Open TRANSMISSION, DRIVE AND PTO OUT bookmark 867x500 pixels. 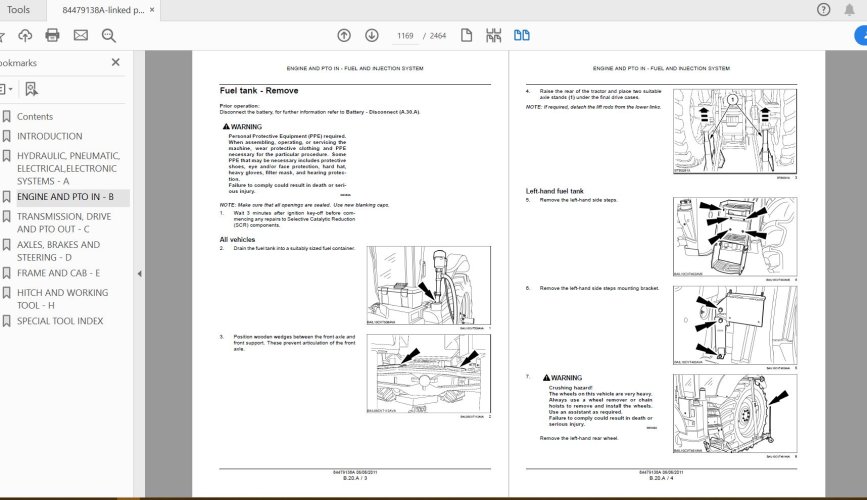point(64,222)
